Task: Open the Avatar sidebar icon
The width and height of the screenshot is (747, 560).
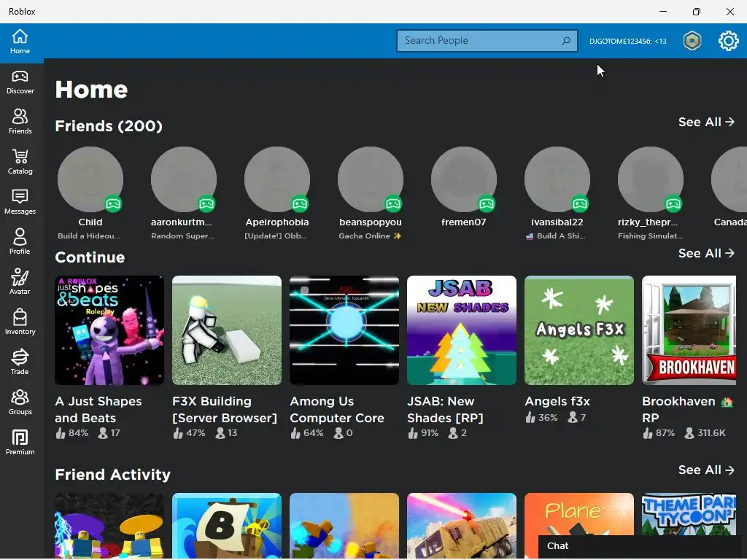Action: 20,282
